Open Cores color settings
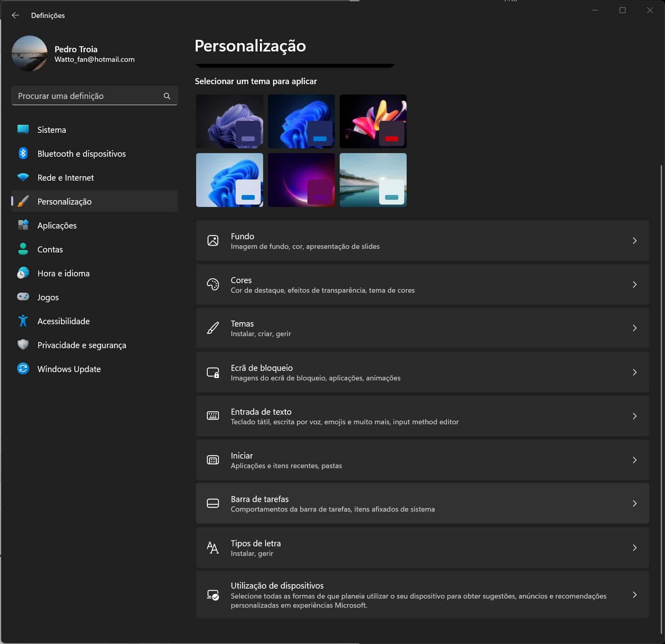This screenshot has height=644, width=665. [422, 284]
